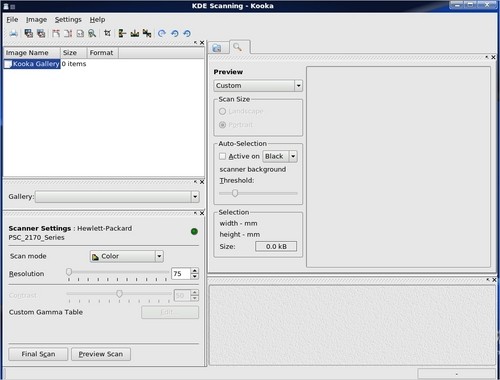Close the Preview dock panel

[493, 57]
